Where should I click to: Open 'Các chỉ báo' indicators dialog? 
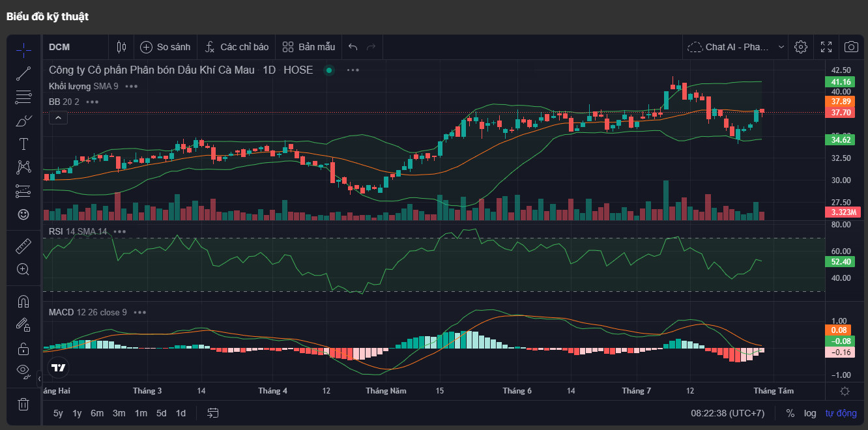237,47
